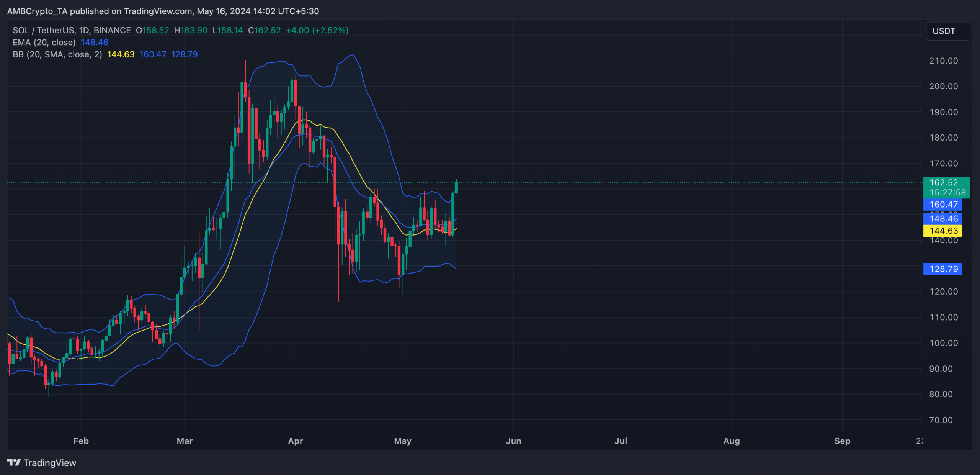980x475 pixels.
Task: Click the Mar label on time axis
Action: click(185, 441)
